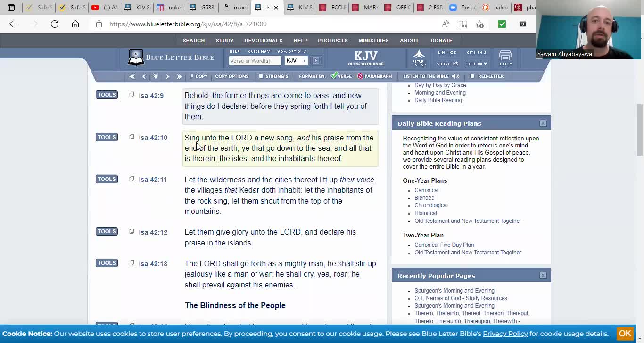
Task: Open TOOLS for Isa 42:10
Action: pos(107,137)
